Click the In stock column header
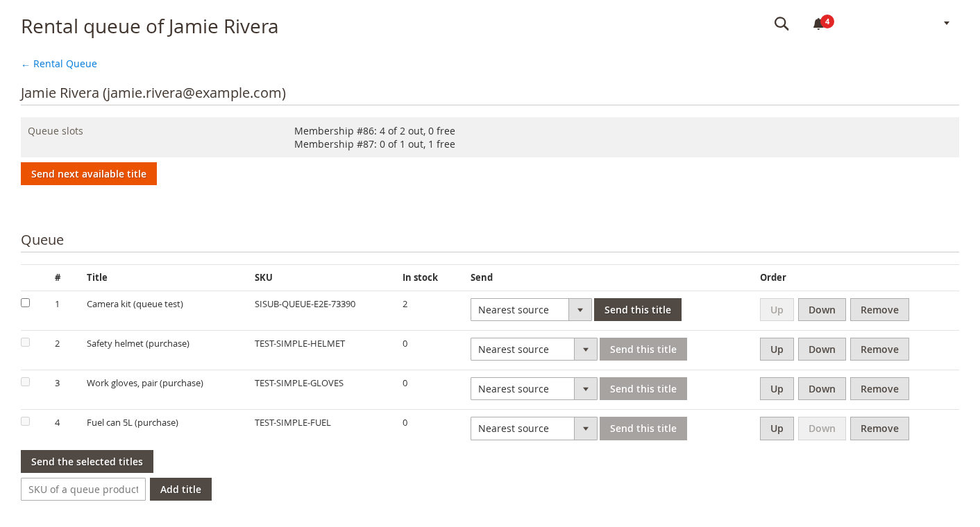980x527 pixels. tap(420, 277)
